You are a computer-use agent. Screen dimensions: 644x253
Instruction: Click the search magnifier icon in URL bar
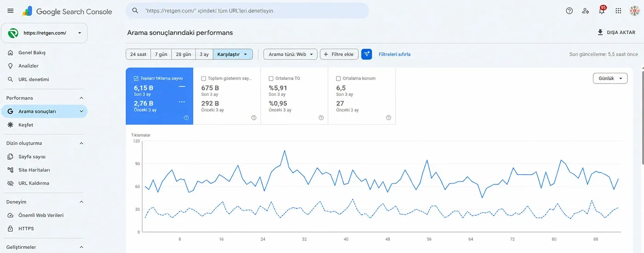click(135, 10)
